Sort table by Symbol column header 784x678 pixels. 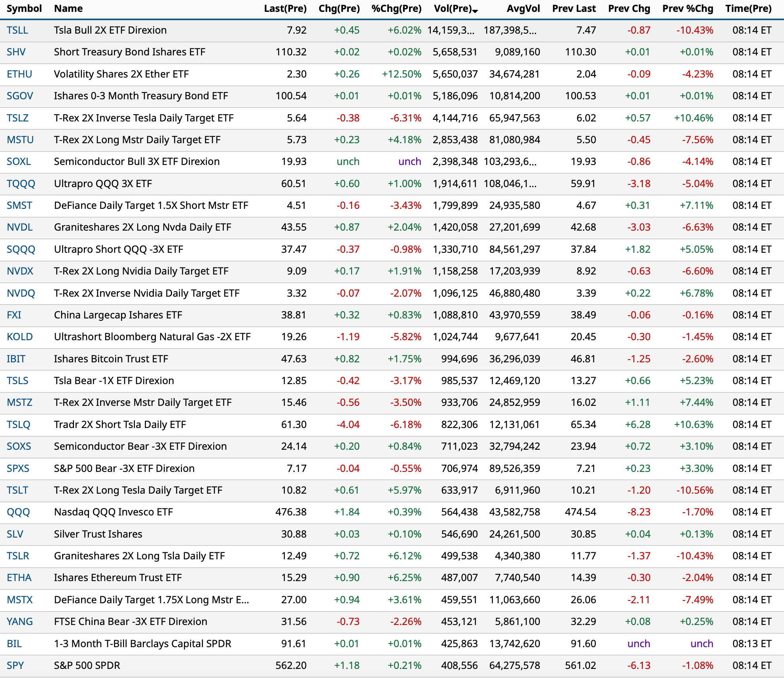[24, 9]
